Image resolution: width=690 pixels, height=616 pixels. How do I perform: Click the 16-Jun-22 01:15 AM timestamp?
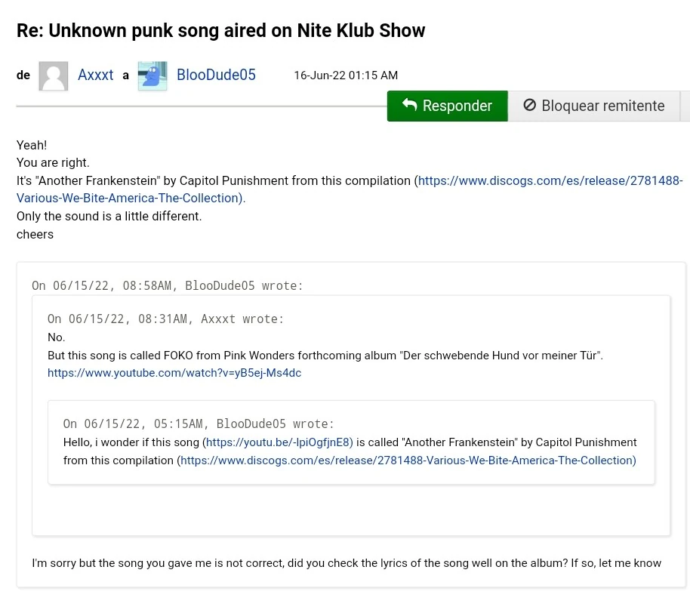click(x=346, y=75)
